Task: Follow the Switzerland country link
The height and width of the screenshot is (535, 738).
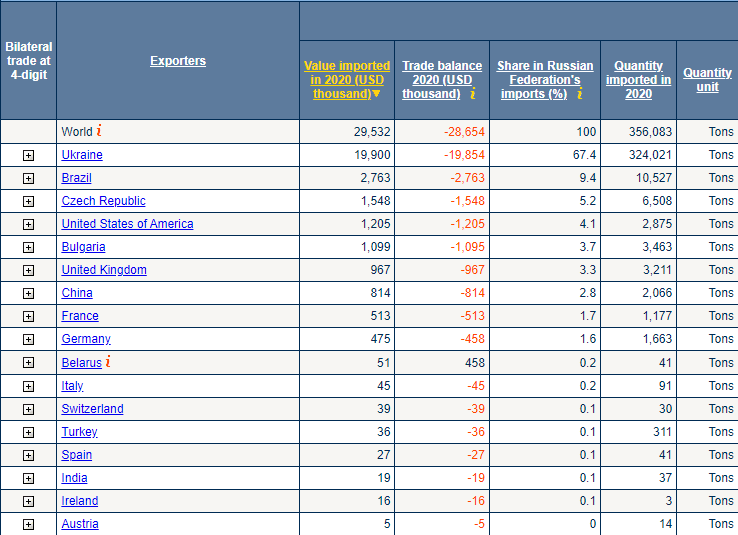Action: coord(92,409)
